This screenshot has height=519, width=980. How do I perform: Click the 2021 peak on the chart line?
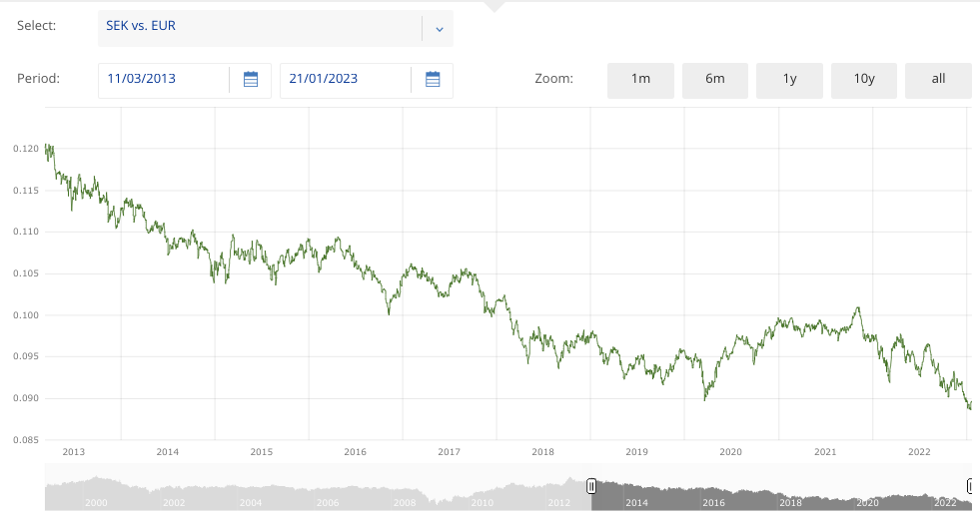click(857, 308)
